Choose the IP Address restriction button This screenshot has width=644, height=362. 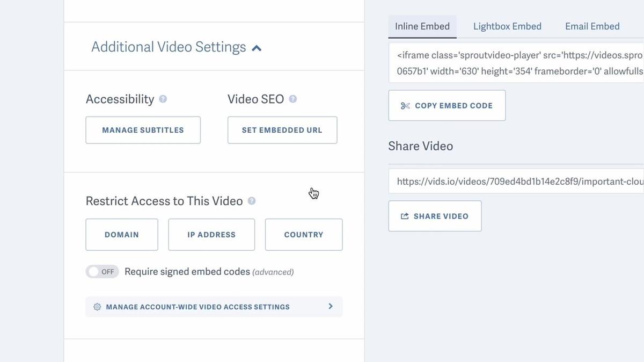coord(211,235)
